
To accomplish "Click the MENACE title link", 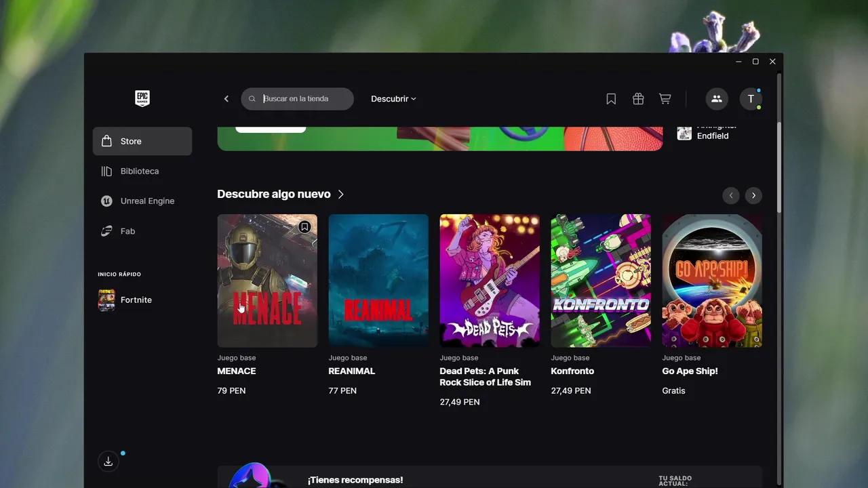I will pos(237,371).
